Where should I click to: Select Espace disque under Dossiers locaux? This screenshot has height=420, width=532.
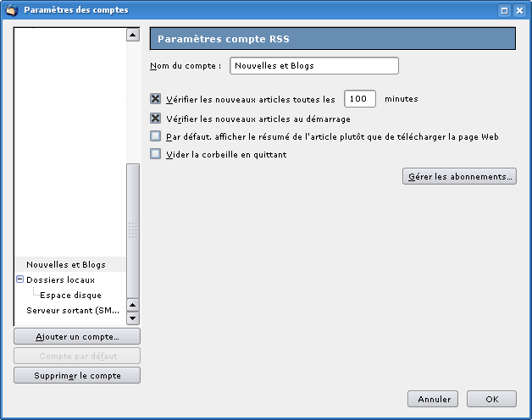click(70, 295)
